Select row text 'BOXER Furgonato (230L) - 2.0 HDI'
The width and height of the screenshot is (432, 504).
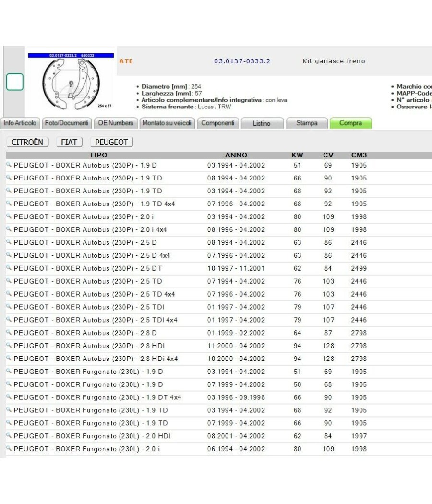coord(113,436)
